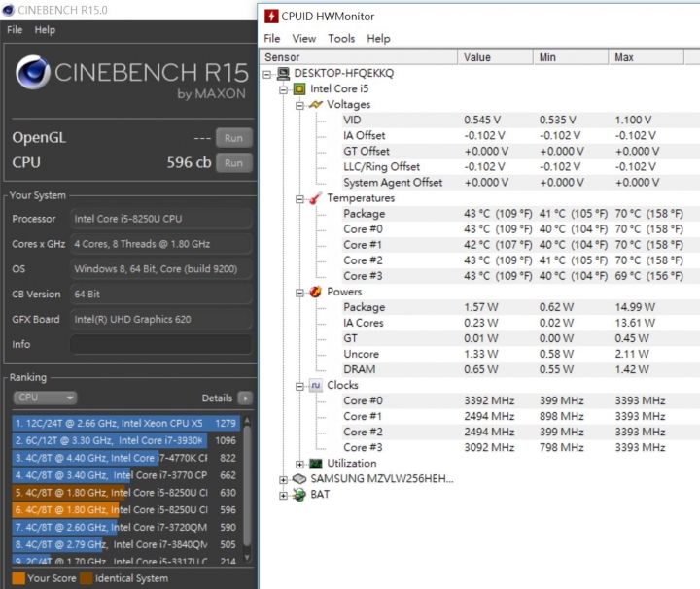Open HWMonitor File menu
The width and height of the screenshot is (700, 589).
(272, 38)
